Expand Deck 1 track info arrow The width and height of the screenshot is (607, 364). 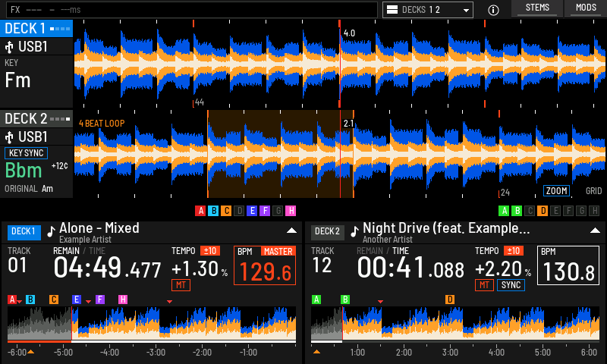click(291, 231)
